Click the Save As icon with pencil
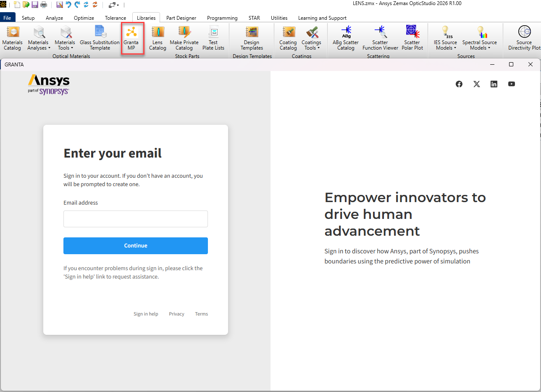This screenshot has height=392, width=541. (59, 5)
